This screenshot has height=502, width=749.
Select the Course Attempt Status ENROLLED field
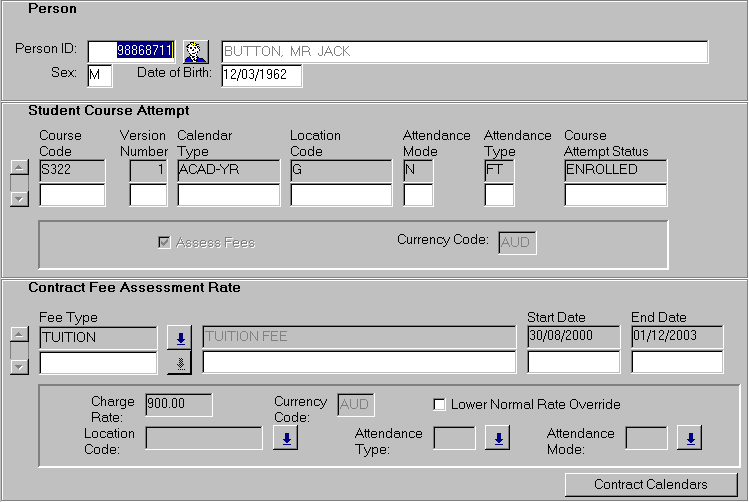(x=615, y=170)
